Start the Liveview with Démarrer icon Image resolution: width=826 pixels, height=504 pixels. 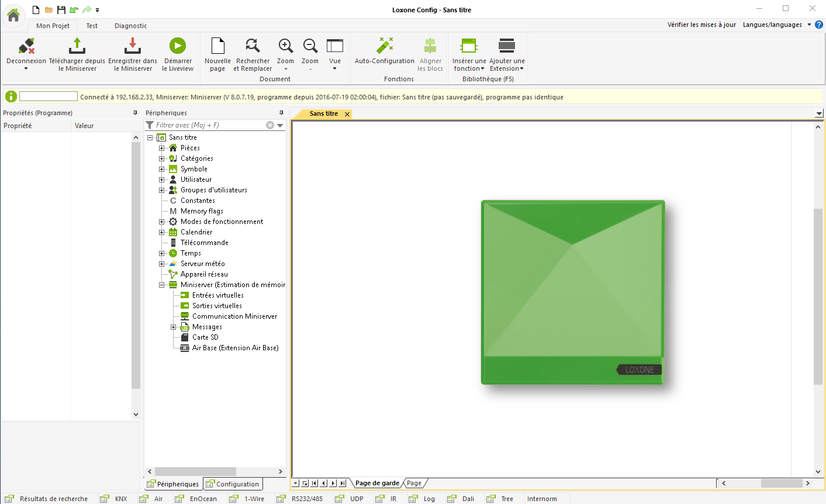(178, 46)
